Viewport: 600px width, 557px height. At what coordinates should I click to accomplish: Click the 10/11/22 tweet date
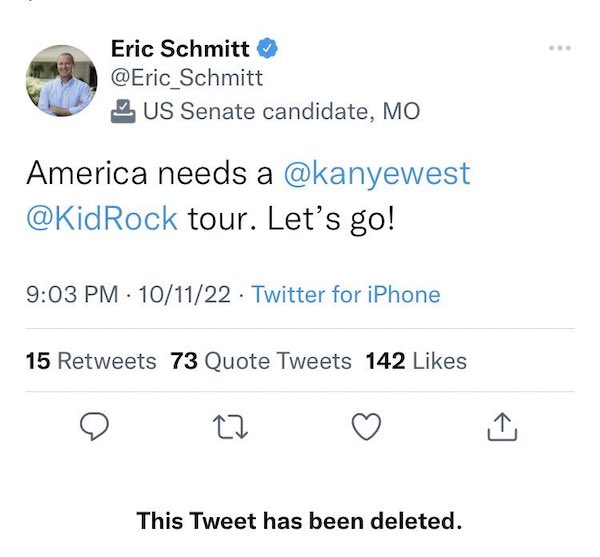point(183,294)
